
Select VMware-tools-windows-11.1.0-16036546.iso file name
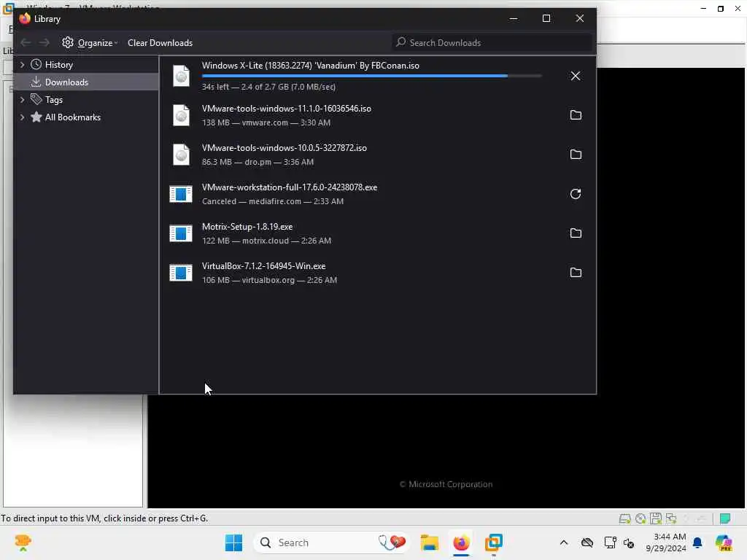click(x=286, y=109)
